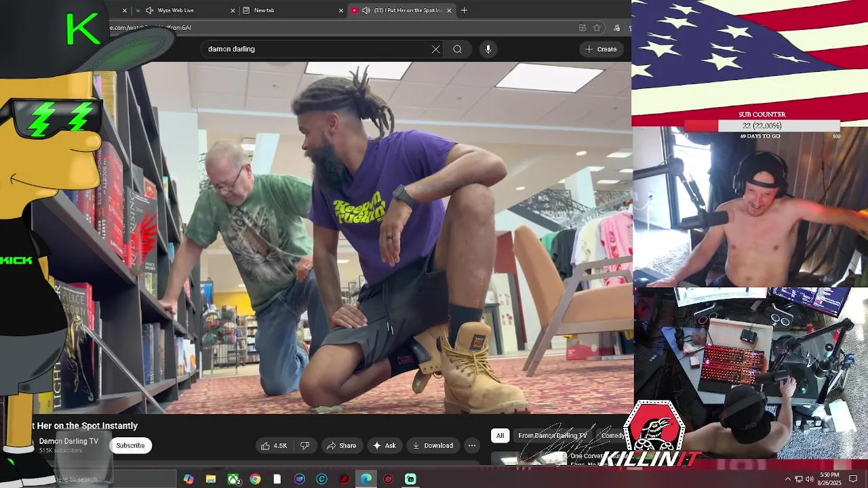The width and height of the screenshot is (868, 488).
Task: Mute audio on the YouTube tab
Action: coord(366,10)
